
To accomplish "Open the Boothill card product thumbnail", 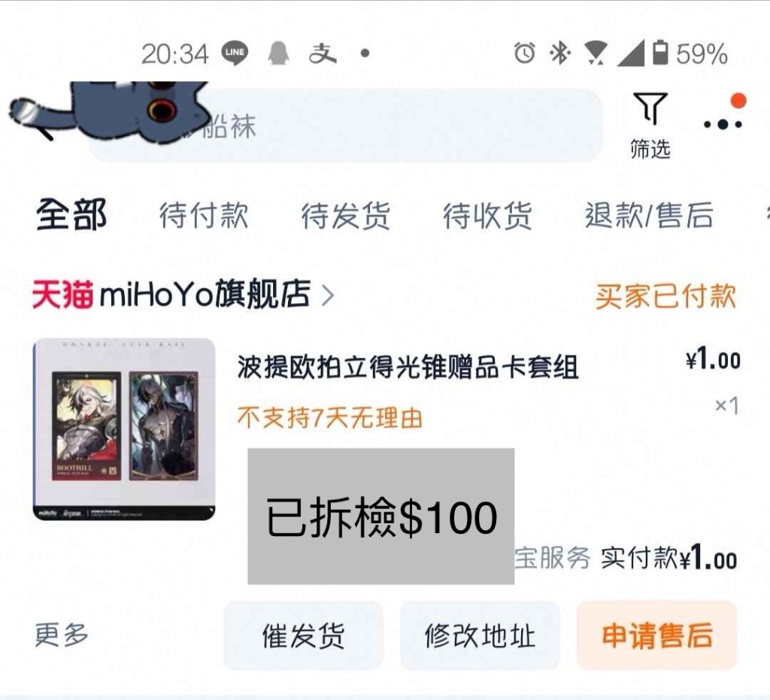I will [124, 429].
